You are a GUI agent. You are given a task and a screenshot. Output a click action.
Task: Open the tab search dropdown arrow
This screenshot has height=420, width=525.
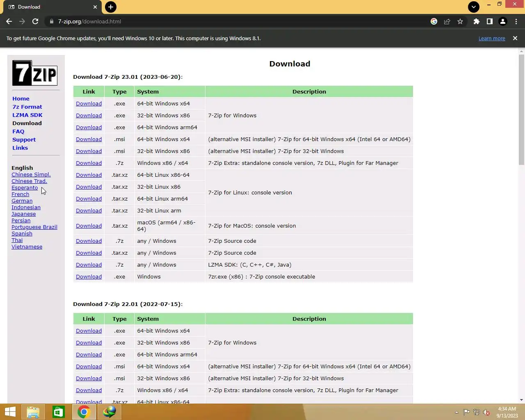(x=473, y=7)
